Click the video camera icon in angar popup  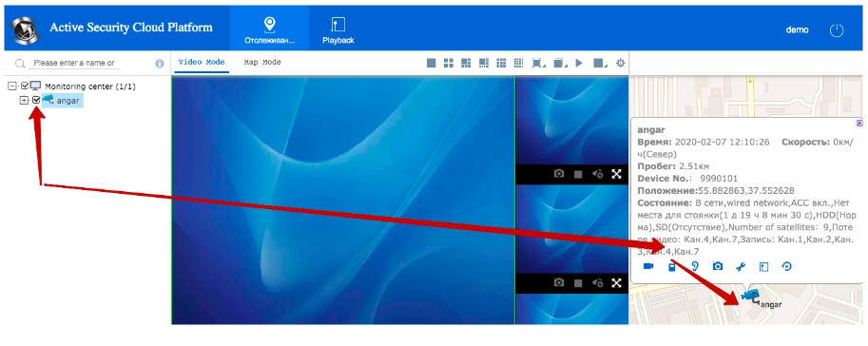coord(648,266)
